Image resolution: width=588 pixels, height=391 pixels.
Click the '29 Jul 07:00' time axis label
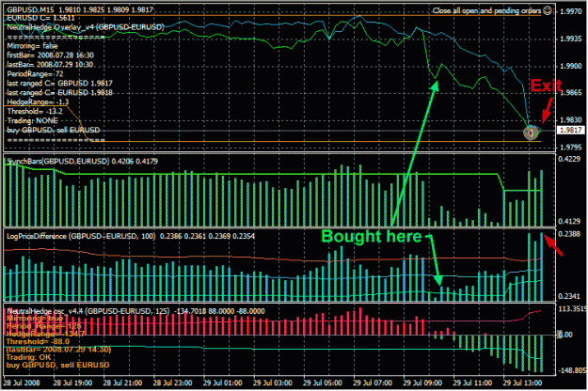coord(373,383)
